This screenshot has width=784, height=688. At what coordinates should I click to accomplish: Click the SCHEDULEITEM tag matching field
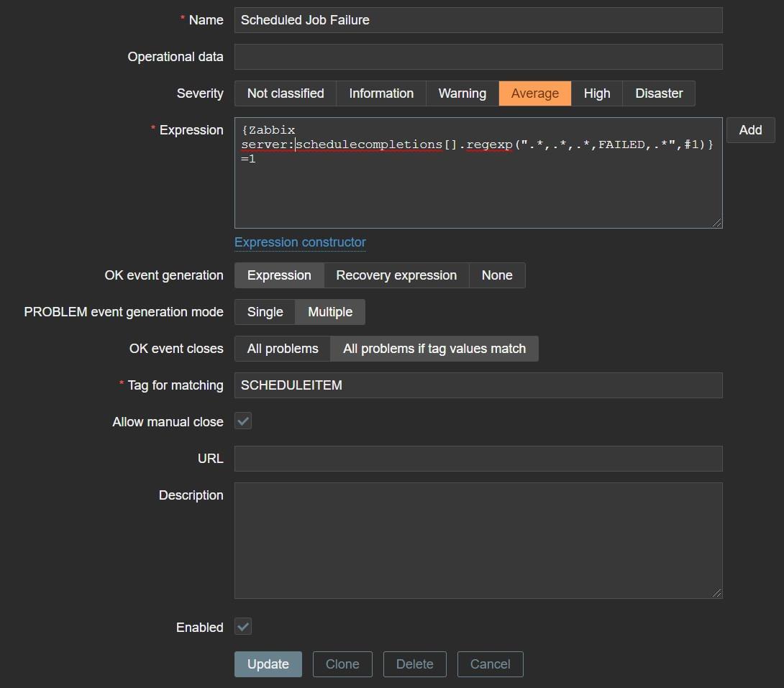(x=478, y=385)
